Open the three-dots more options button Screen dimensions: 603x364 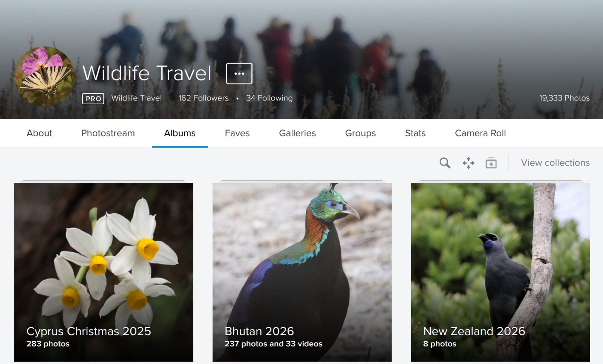click(239, 73)
